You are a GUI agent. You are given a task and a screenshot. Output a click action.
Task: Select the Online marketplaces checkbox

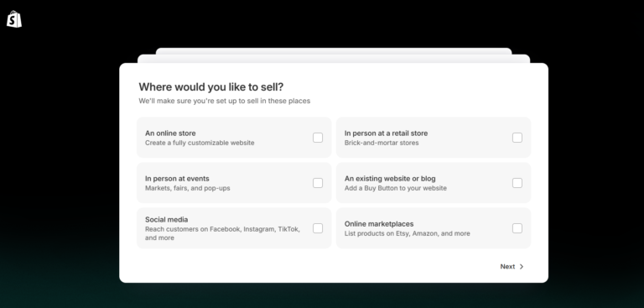coord(517,227)
